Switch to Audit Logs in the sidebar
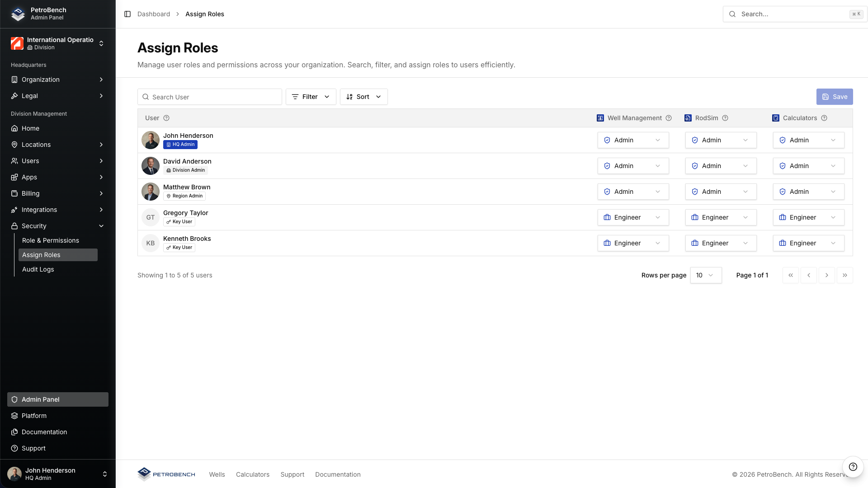This screenshot has height=488, width=868. pos(38,269)
